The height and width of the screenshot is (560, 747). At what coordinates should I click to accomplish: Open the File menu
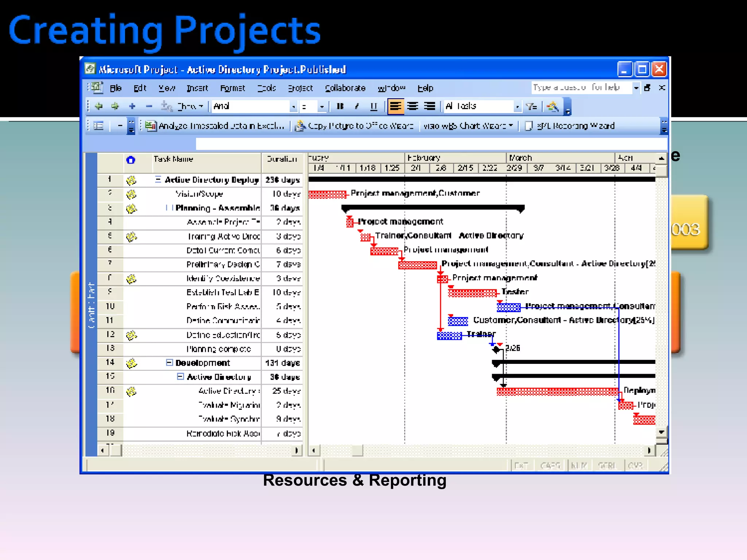pos(116,88)
